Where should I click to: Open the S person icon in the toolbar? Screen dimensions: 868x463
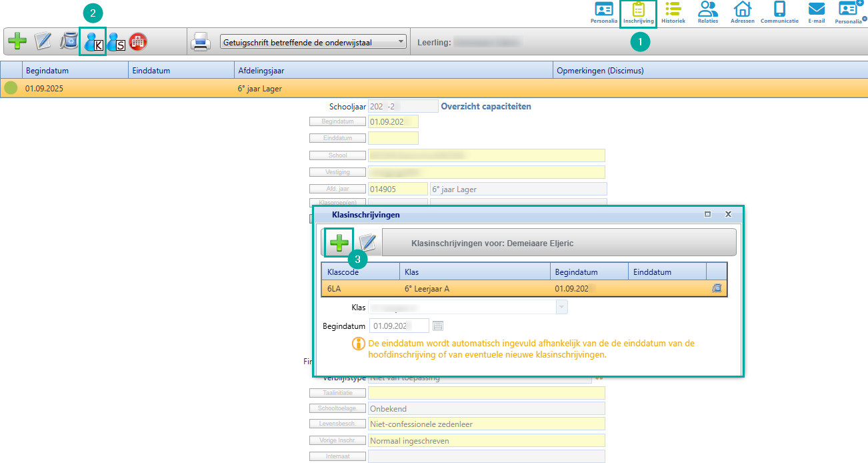click(116, 41)
